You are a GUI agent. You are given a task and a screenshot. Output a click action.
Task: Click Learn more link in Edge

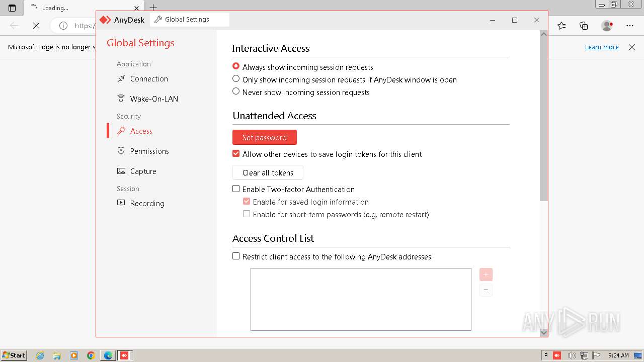602,47
